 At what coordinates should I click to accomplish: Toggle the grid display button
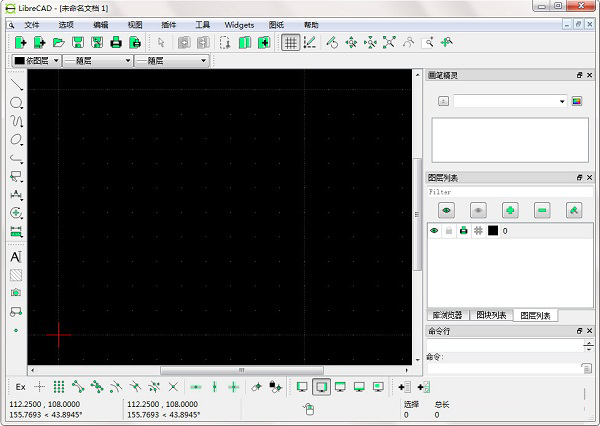click(291, 42)
